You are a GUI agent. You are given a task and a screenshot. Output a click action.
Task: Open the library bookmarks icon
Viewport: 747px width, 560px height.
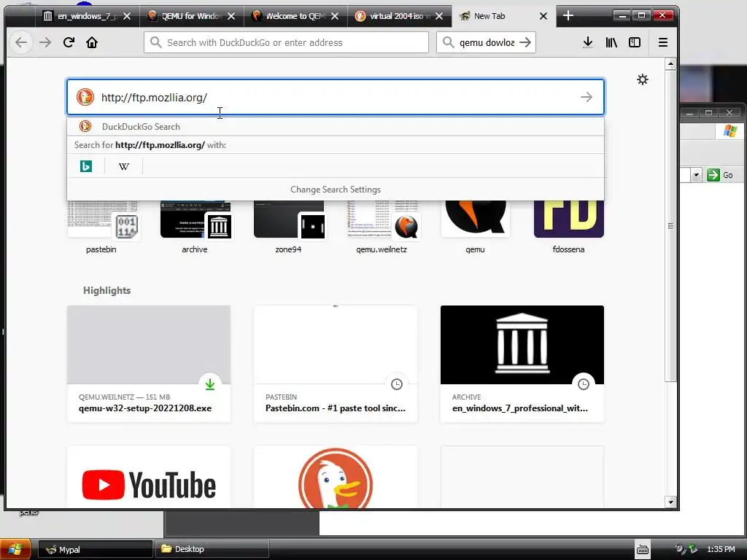point(611,42)
